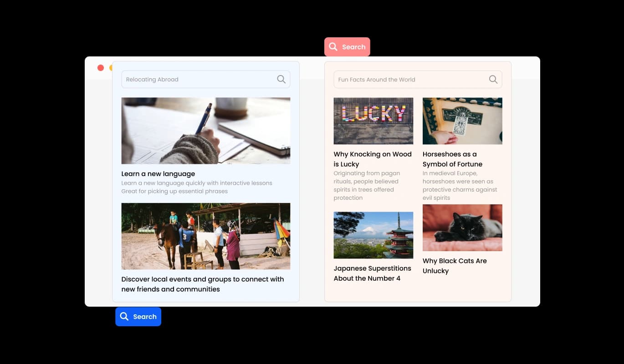The width and height of the screenshot is (624, 364).
Task: Click the magnifying glass inside the blue Search button
Action: (124, 316)
